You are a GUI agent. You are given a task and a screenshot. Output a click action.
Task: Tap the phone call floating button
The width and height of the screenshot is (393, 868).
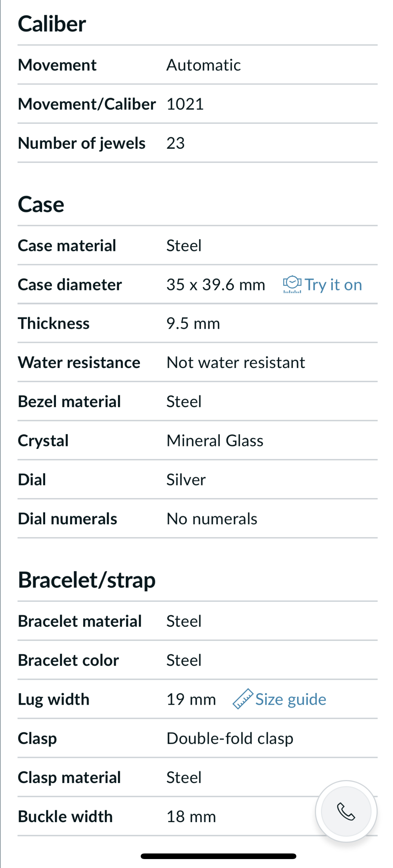tap(346, 811)
